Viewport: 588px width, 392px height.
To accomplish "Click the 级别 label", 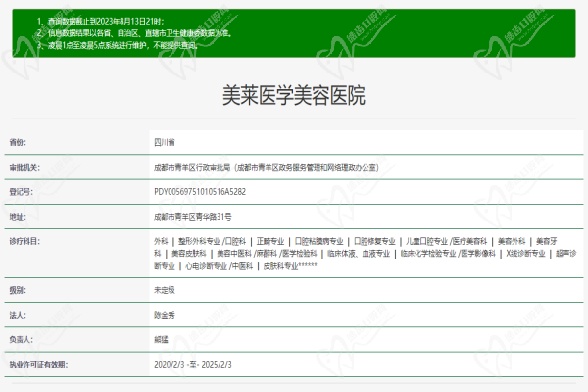I will [18, 290].
